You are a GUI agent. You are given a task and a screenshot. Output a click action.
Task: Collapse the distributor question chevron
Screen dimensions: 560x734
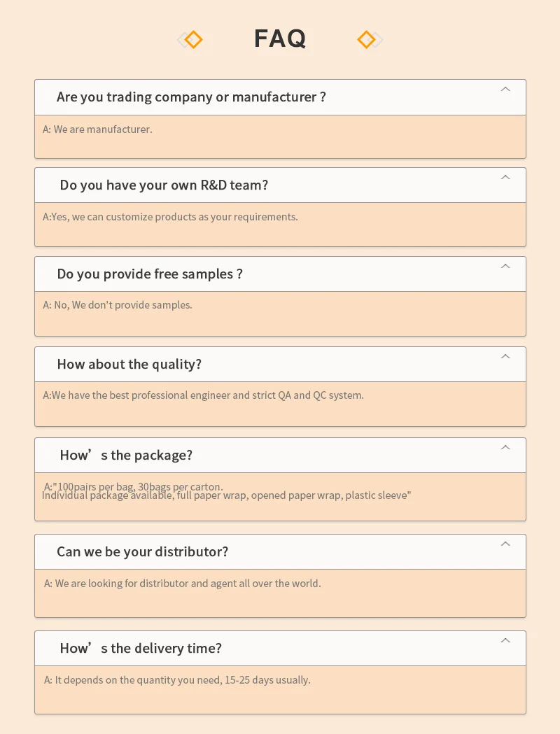(505, 544)
